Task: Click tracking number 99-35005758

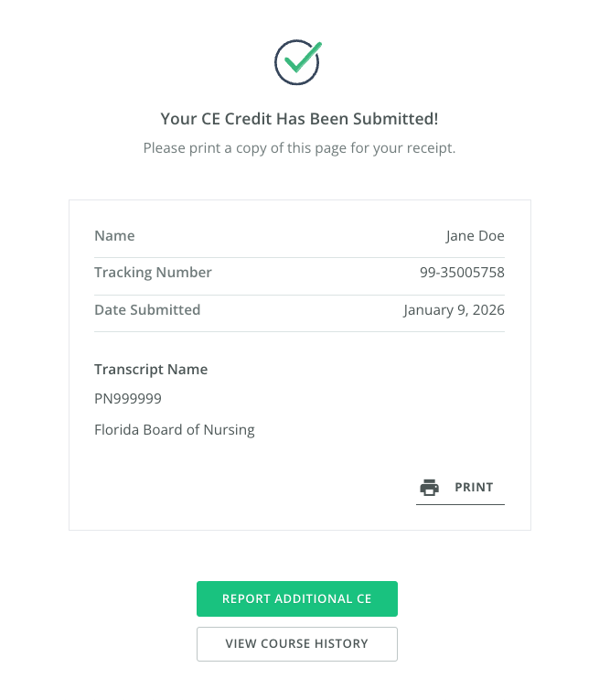Action: (462, 273)
